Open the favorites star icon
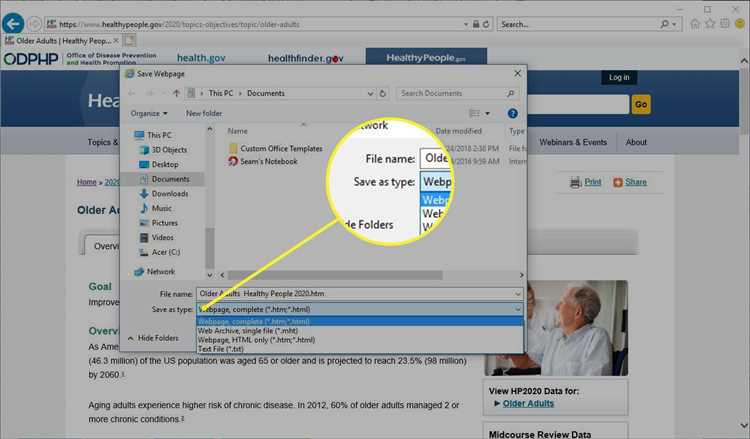 pos(710,24)
